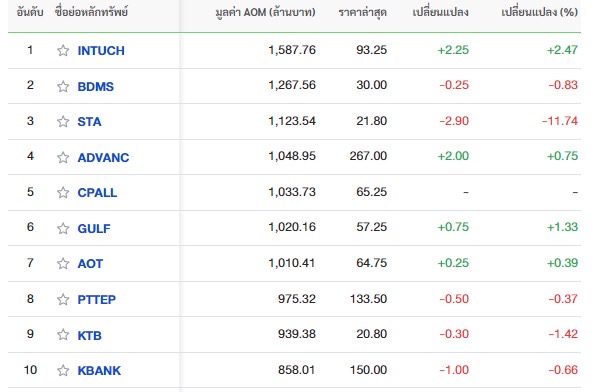Toggle the star beside KTB
The height and width of the screenshot is (392, 600).
tap(63, 335)
